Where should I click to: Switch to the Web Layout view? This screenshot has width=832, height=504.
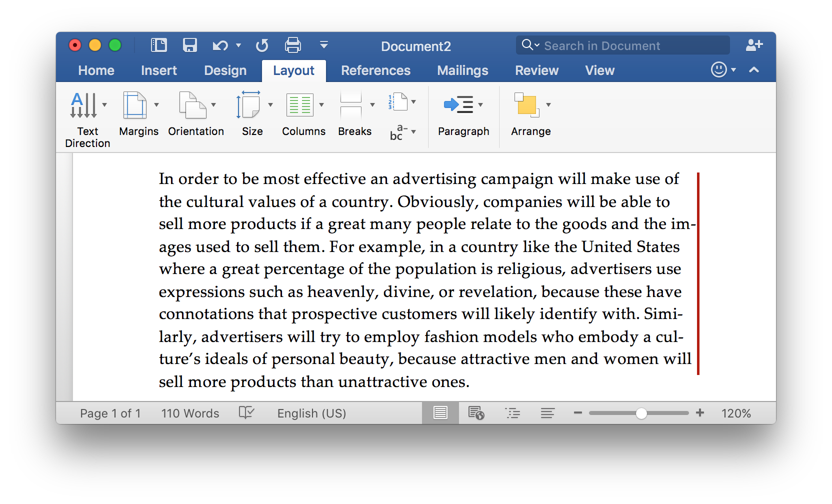tap(476, 413)
